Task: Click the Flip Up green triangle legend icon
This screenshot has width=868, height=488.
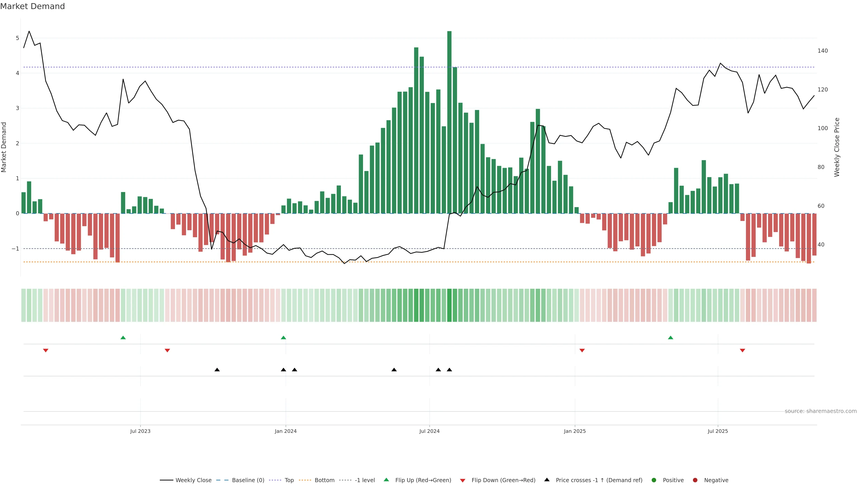Action: [386, 480]
